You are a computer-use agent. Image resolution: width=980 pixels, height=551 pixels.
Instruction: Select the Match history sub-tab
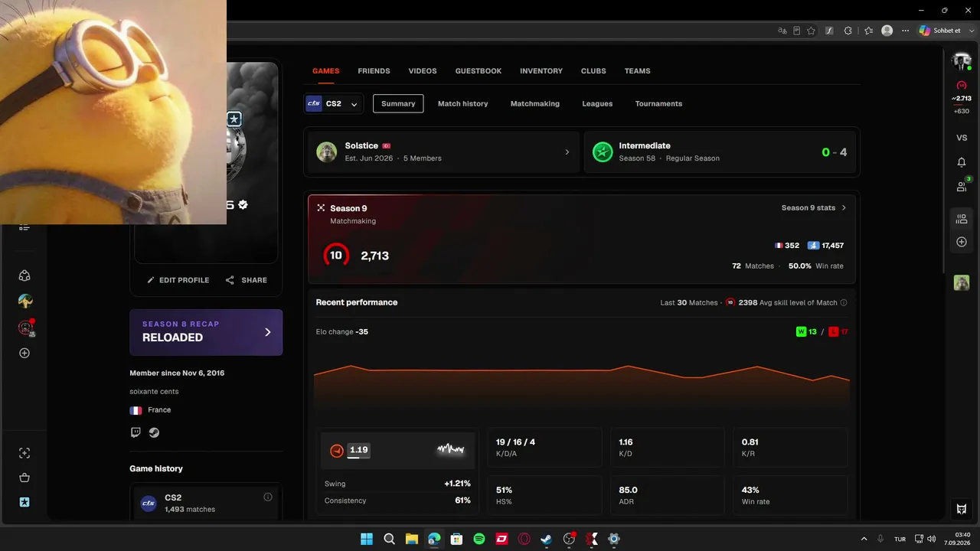pos(462,103)
